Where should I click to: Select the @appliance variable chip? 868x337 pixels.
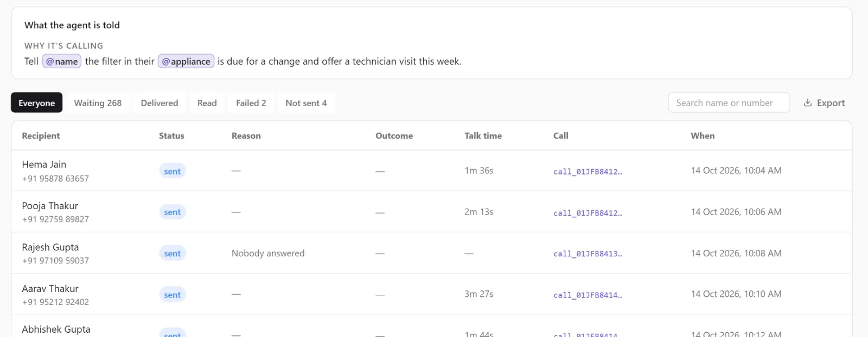(x=186, y=61)
